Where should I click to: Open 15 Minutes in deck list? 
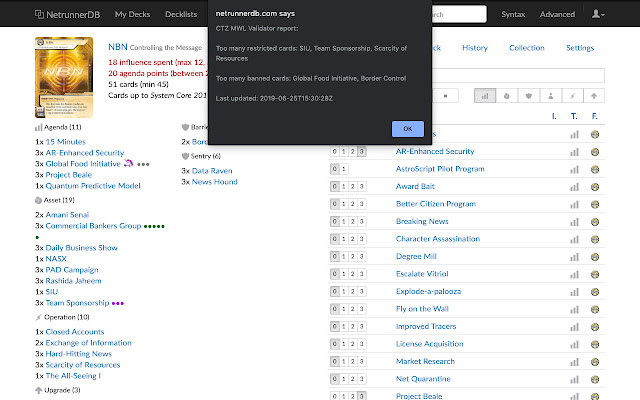pos(65,142)
